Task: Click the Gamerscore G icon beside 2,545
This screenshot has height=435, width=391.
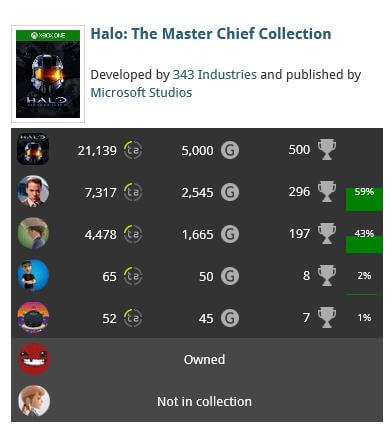Action: point(230,192)
